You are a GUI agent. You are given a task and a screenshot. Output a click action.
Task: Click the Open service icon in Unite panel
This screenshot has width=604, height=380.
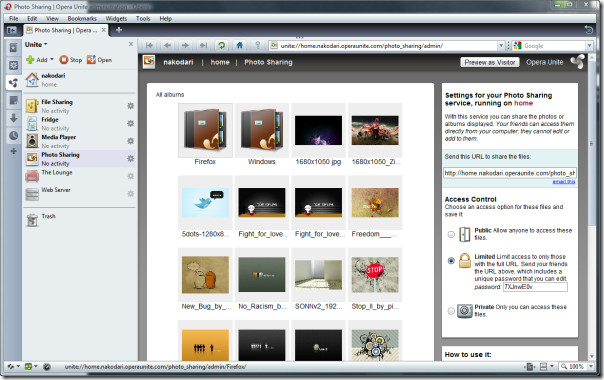click(91, 60)
